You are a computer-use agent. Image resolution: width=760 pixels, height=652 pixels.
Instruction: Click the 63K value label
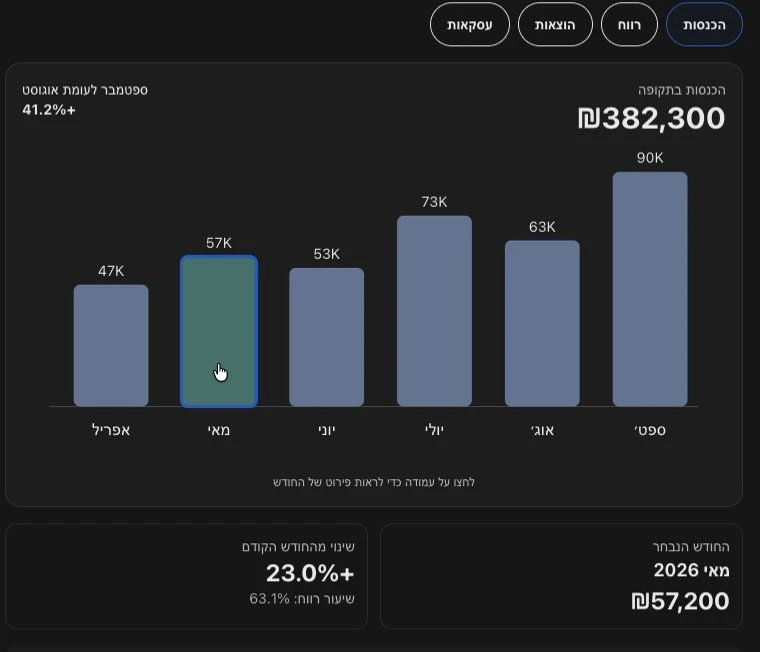click(542, 226)
